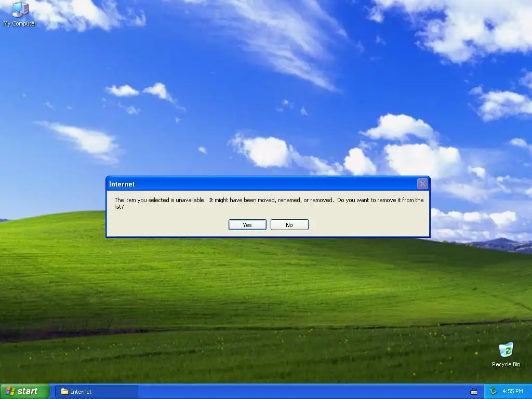Image resolution: width=532 pixels, height=399 pixels.
Task: Click No in the Internet dialog
Action: point(289,224)
